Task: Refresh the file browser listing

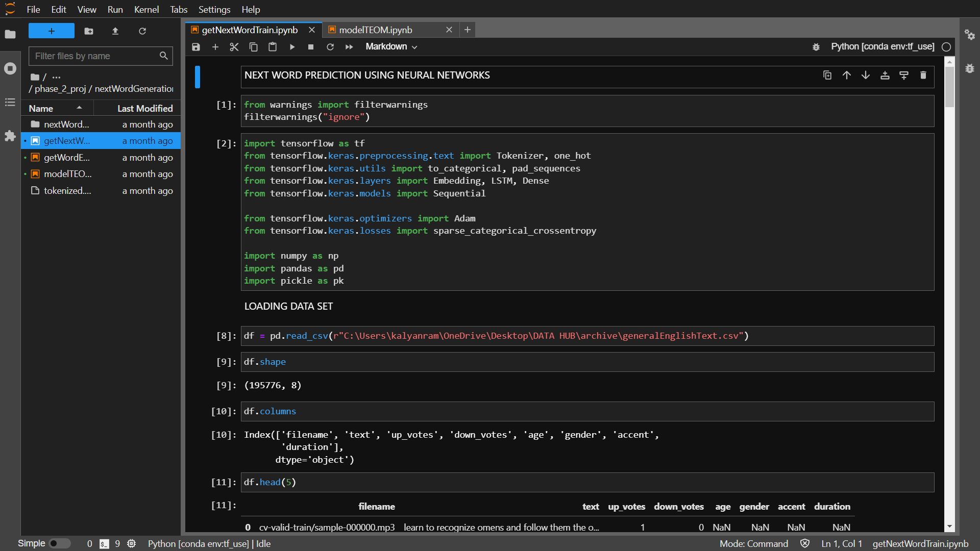Action: point(142,31)
